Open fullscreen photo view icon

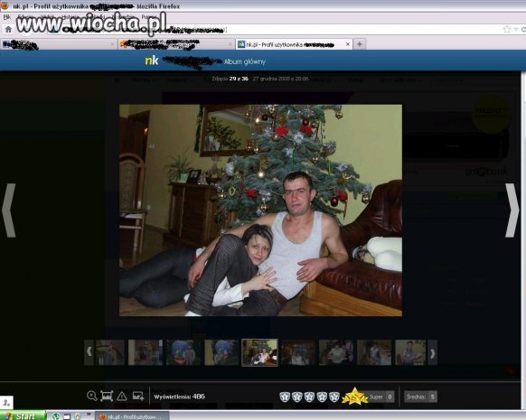(x=107, y=397)
